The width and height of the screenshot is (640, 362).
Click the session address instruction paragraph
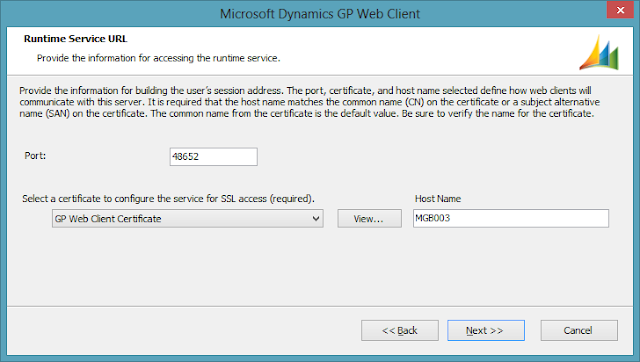pyautogui.click(x=309, y=102)
